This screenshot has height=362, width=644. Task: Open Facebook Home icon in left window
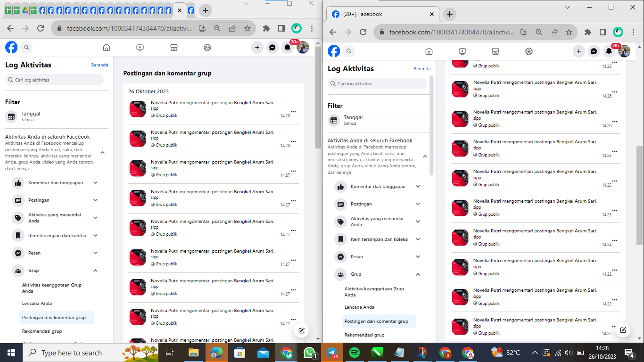pyautogui.click(x=107, y=47)
